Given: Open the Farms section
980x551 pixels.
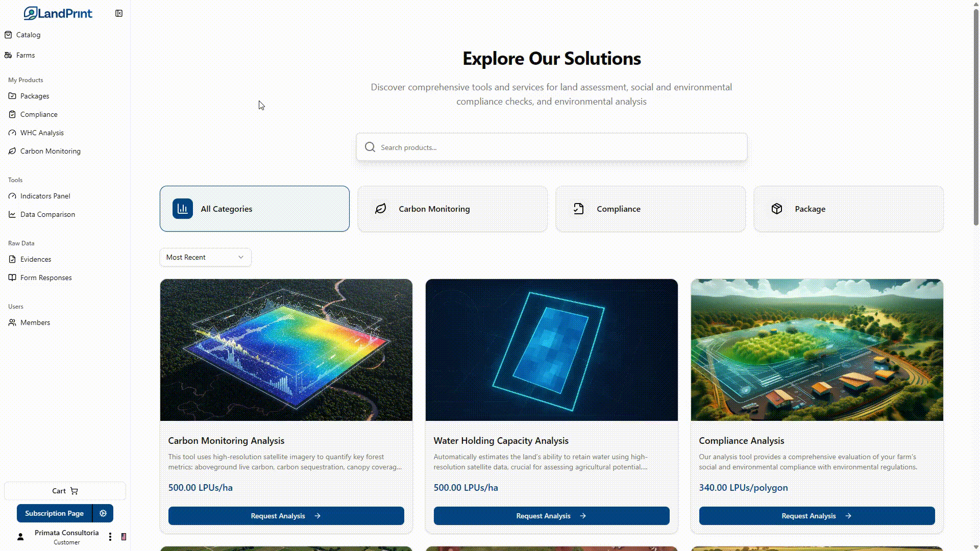Looking at the screenshot, I should pyautogui.click(x=25, y=55).
